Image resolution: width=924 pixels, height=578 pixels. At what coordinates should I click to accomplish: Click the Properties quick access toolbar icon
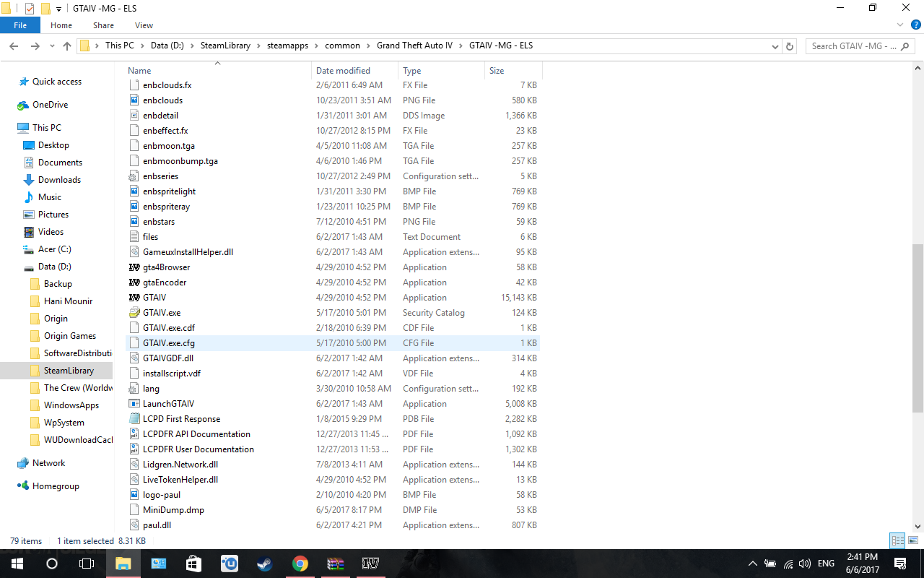click(x=30, y=8)
